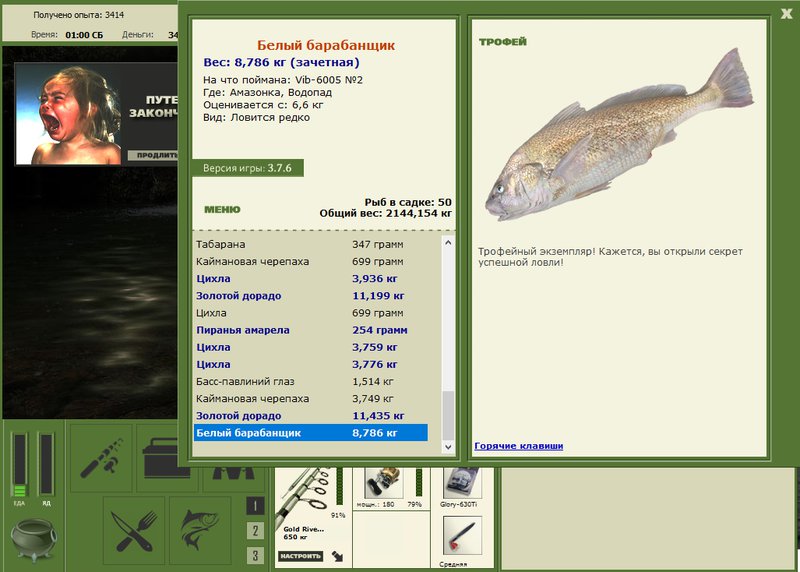Close the trophy window with X
The image size is (800, 572).
pyautogui.click(x=786, y=14)
